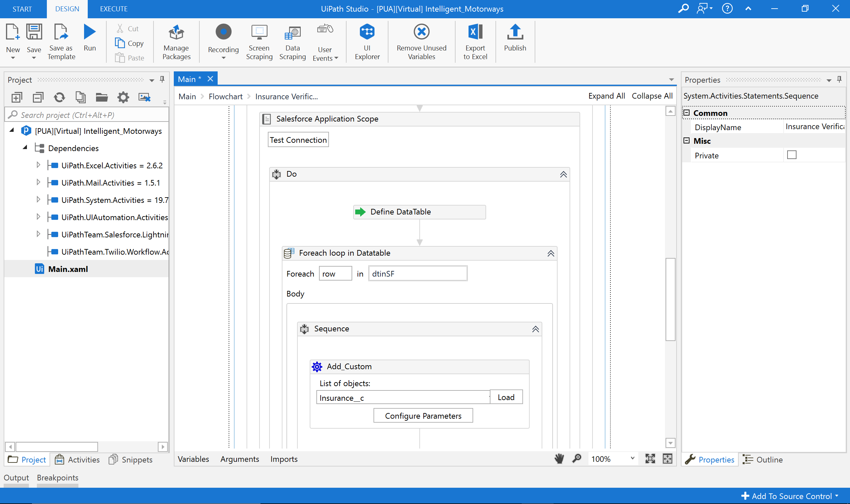Open project settings gear icon

click(x=123, y=98)
